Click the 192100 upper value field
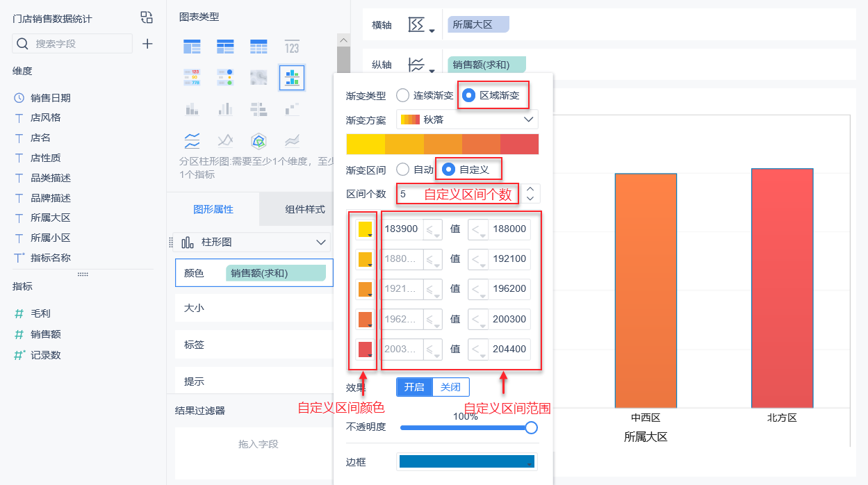Image resolution: width=868 pixels, height=485 pixels. tap(509, 259)
